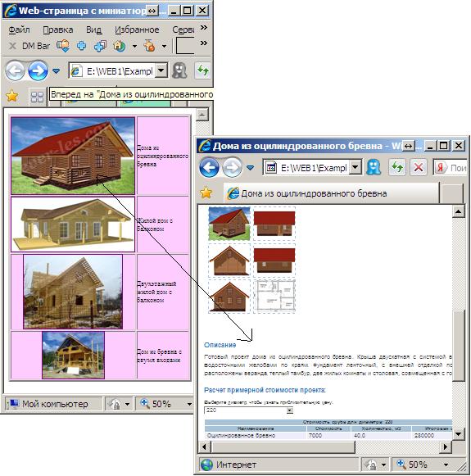
Task: Click the blue Back arrow in the right window
Action: [x=209, y=167]
